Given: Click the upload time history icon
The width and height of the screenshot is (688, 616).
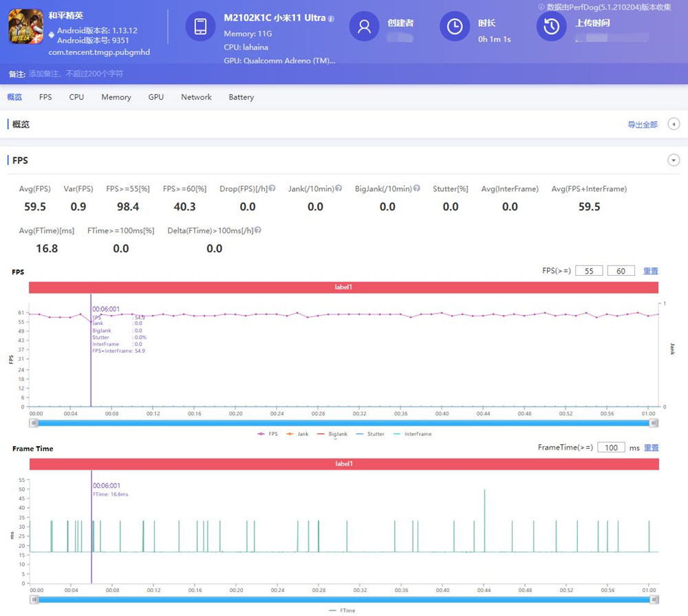Looking at the screenshot, I should point(552,26).
